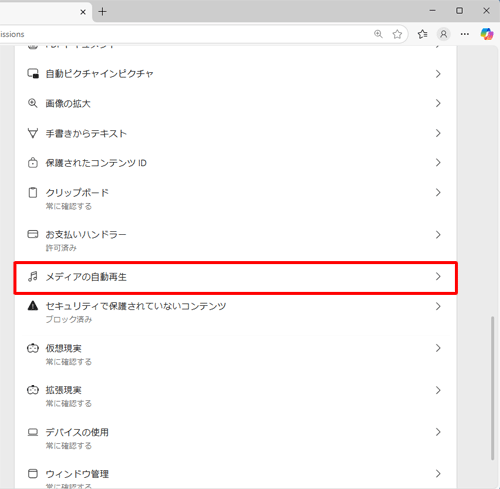Open 保護されたコンテンツ ID settings

coord(235,163)
